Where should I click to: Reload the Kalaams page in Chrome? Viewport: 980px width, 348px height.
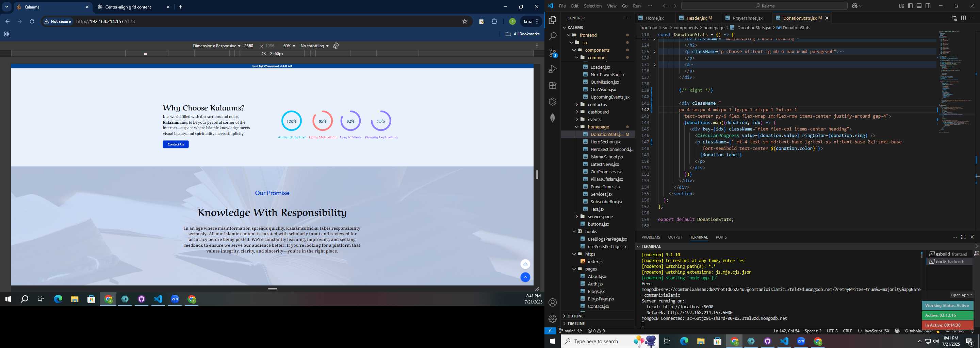32,22
